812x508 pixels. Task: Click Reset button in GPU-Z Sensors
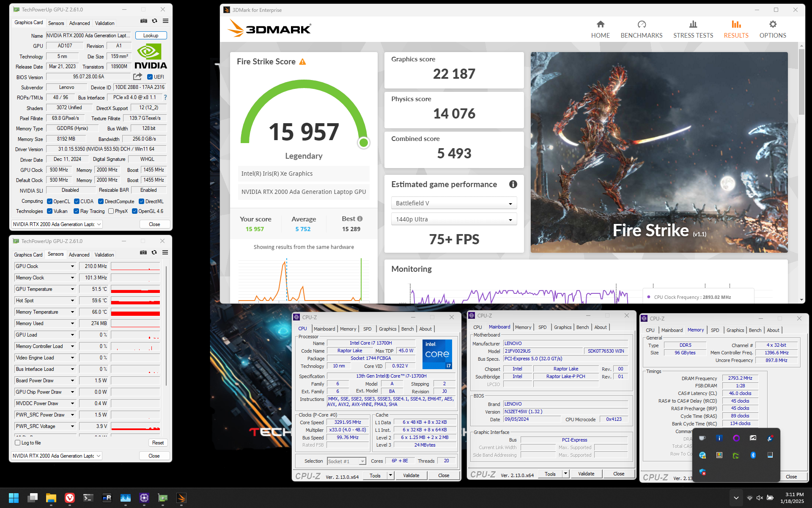(158, 443)
